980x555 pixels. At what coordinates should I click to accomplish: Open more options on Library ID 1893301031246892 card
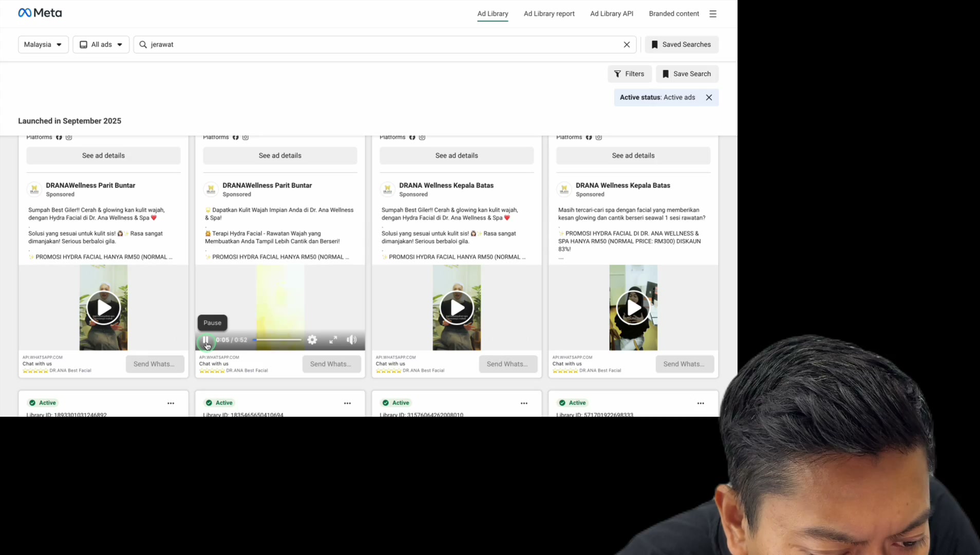(171, 403)
